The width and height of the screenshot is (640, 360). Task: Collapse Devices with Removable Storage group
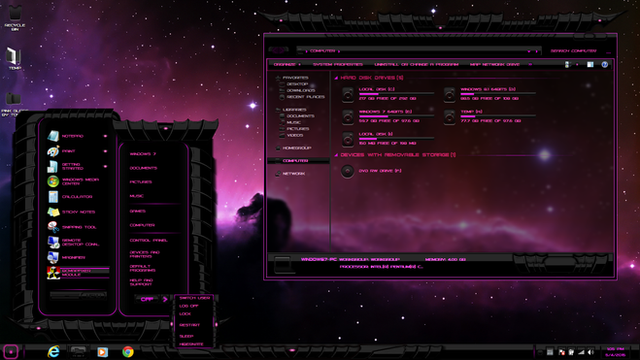[x=336, y=155]
